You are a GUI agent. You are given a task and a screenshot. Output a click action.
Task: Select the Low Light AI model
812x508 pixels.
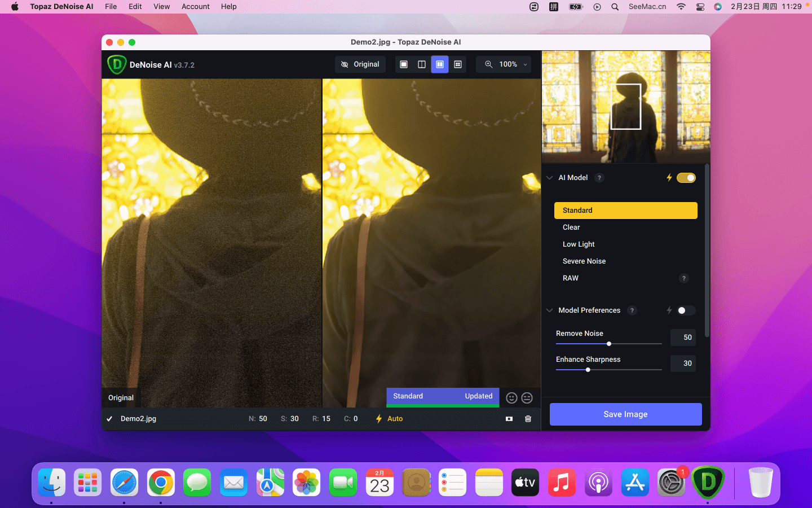pyautogui.click(x=579, y=244)
